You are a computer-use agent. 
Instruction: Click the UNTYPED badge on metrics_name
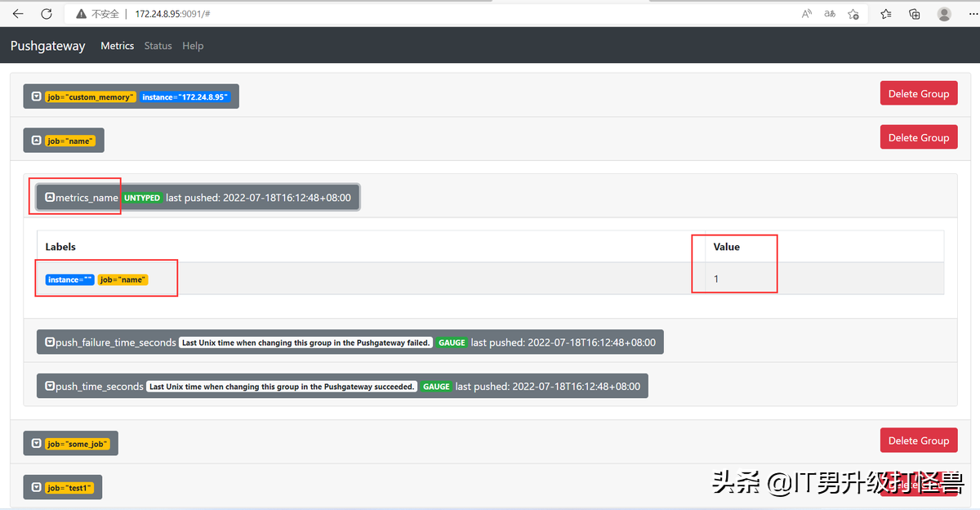(x=142, y=198)
